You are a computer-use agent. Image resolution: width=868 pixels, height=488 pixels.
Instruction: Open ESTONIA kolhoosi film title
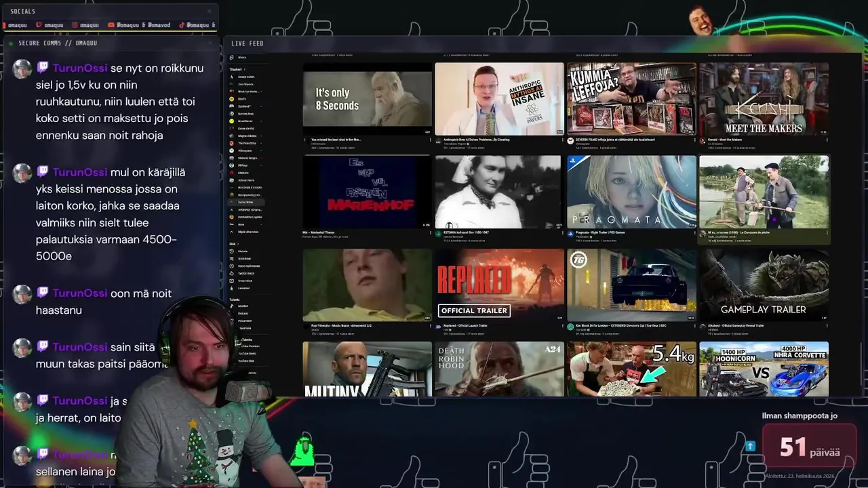coord(466,232)
